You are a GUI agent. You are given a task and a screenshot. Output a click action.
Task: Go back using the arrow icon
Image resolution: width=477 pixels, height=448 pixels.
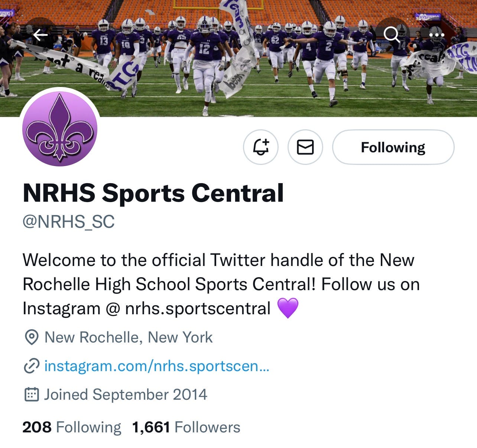click(40, 35)
